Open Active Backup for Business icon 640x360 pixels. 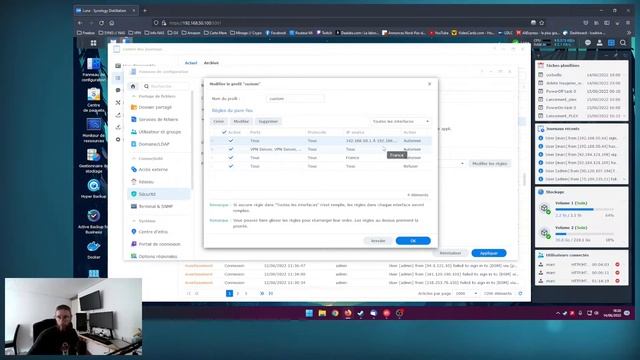pyautogui.click(x=93, y=221)
